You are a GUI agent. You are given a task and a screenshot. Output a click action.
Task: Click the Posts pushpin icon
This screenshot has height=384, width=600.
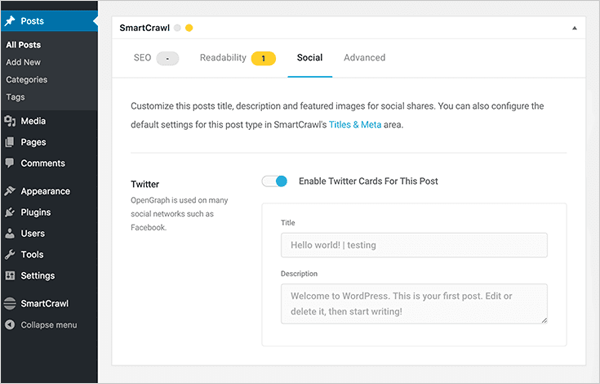coord(10,21)
